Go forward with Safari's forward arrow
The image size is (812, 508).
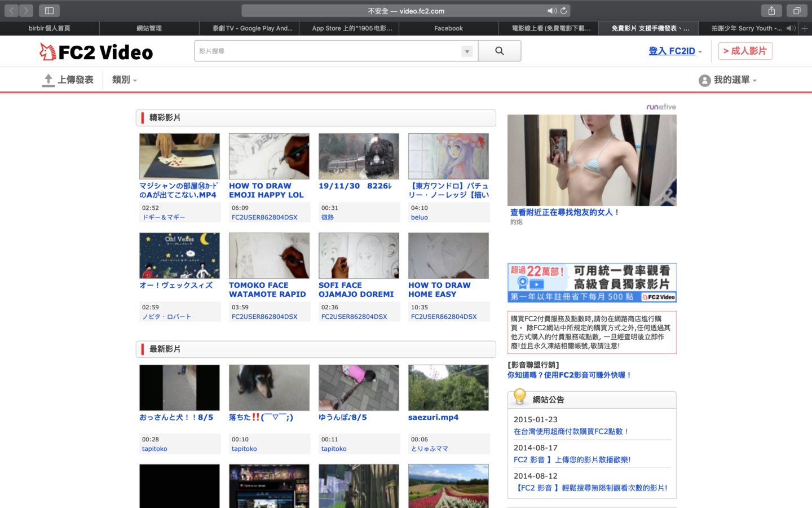pos(27,11)
